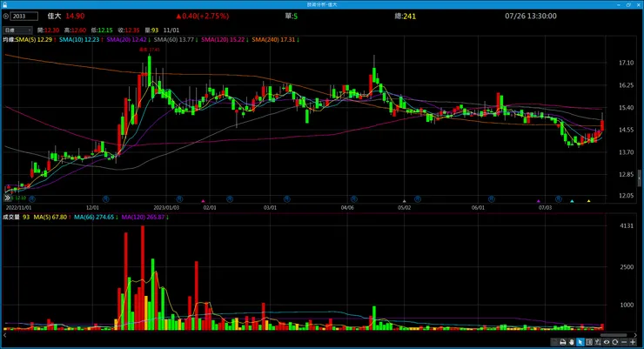The image size is (644, 349).
Task: Click the MA(5) 67.80 volume label
Action: pos(52,217)
